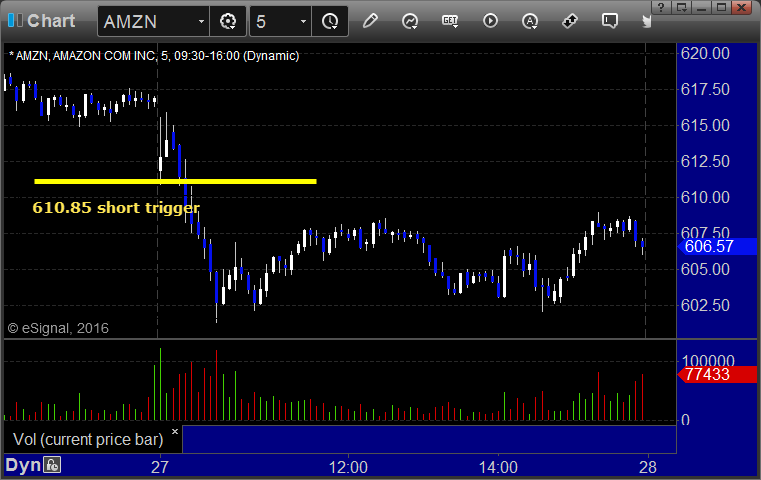Click the 610.00 price axis label
This screenshot has width=761, height=480.
(705, 197)
